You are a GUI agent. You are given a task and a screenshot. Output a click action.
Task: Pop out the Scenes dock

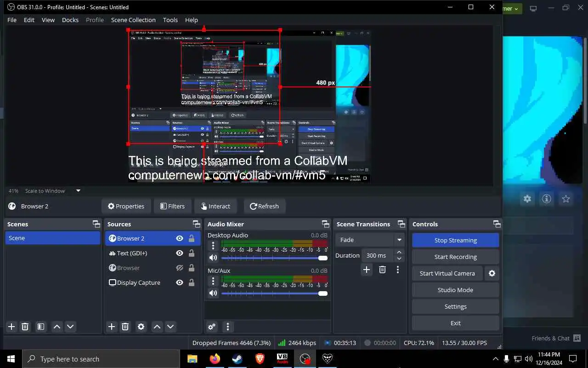(x=96, y=224)
